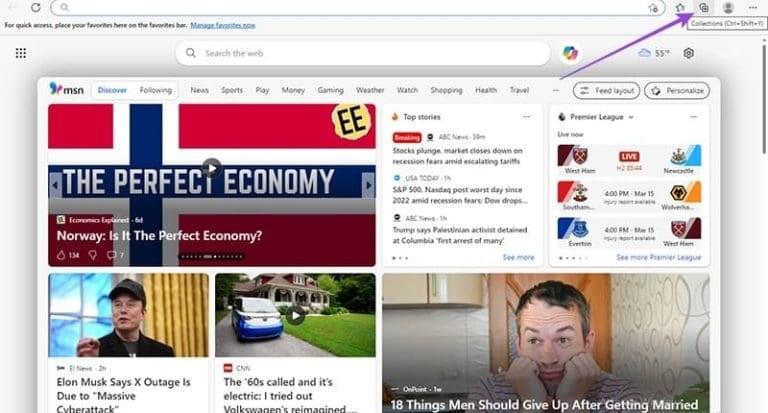
Task: Open the Everton vs West Ham match
Action: click(629, 232)
